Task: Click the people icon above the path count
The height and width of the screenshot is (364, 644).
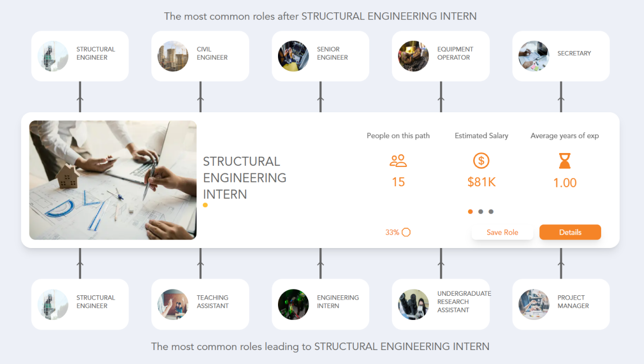Action: (x=398, y=160)
